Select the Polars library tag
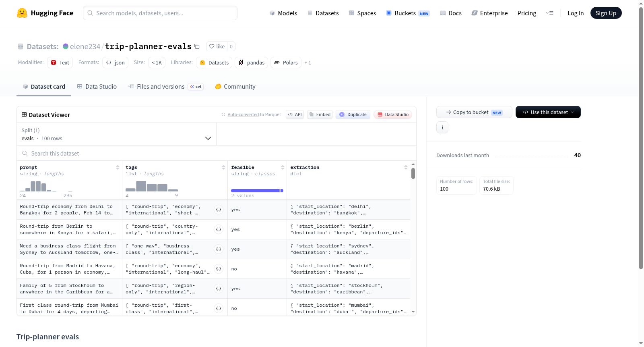The width and height of the screenshot is (644, 347). click(286, 62)
